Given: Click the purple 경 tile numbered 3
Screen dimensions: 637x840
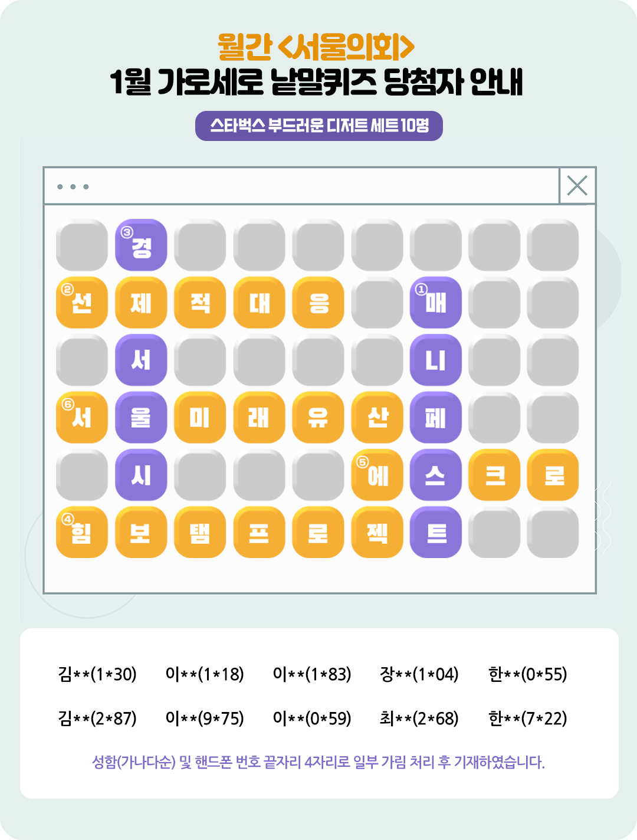Looking at the screenshot, I should [x=141, y=245].
